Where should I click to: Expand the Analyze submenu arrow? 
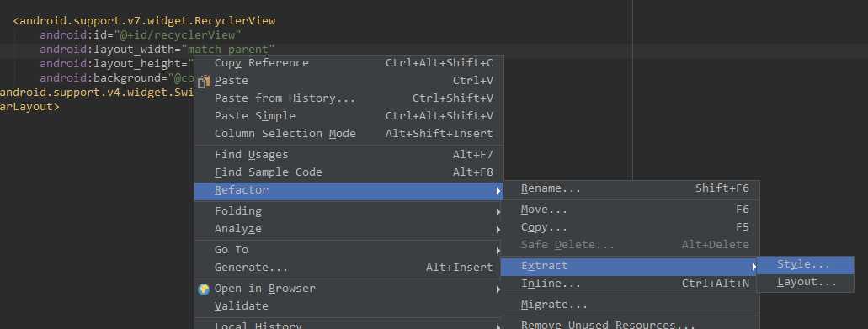pyautogui.click(x=498, y=229)
